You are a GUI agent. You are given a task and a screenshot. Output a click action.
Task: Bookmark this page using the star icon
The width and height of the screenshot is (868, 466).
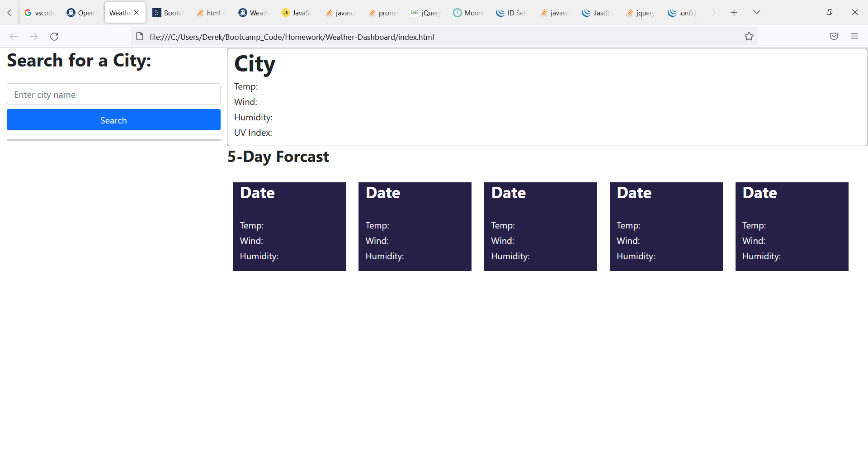(x=749, y=36)
